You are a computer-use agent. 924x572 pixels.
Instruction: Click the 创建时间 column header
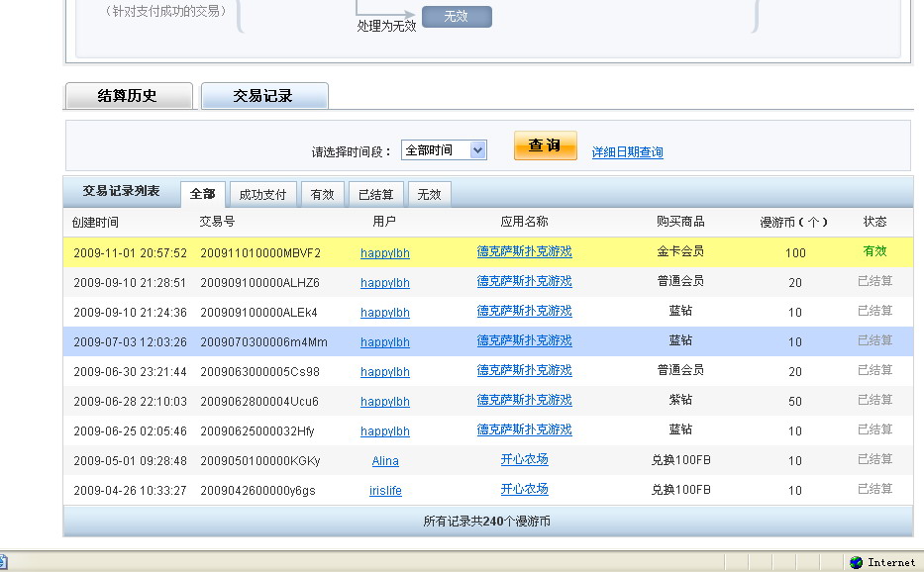pyautogui.click(x=95, y=222)
